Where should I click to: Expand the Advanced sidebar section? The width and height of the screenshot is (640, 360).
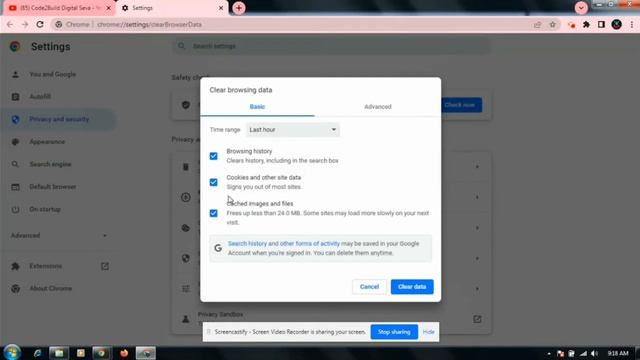click(x=59, y=236)
